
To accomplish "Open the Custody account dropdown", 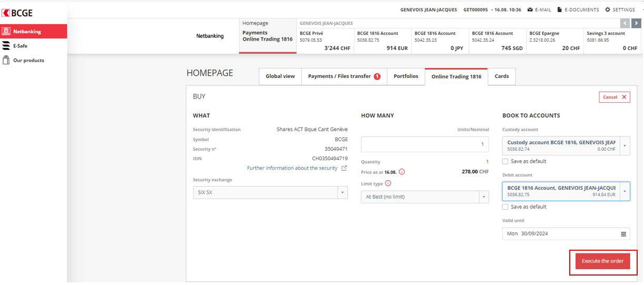I will 566,145.
